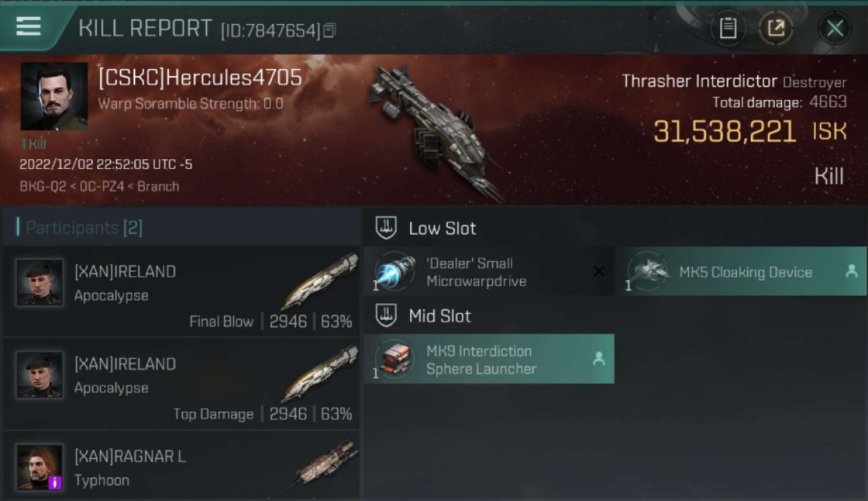Close the kill report window
This screenshot has width=868, height=501.
[835, 29]
